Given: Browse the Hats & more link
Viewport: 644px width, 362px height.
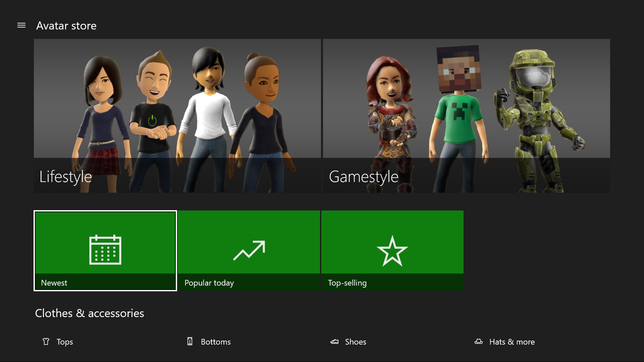Looking at the screenshot, I should (x=512, y=342).
